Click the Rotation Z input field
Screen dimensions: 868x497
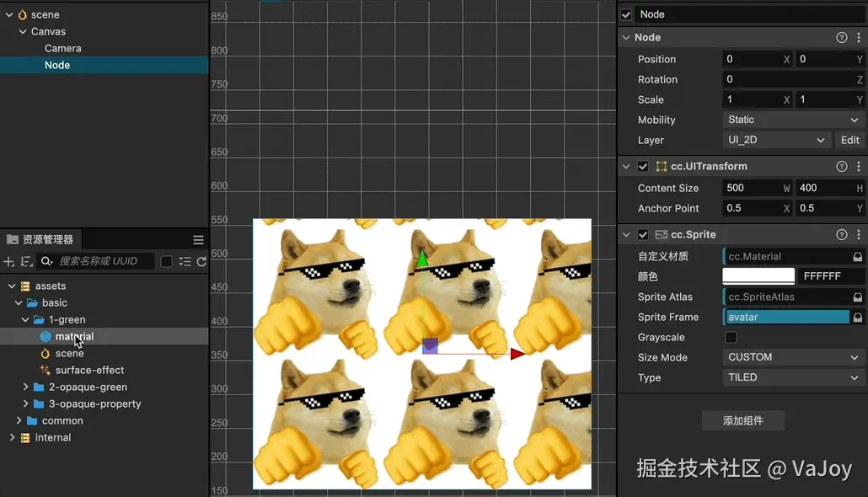tap(793, 79)
